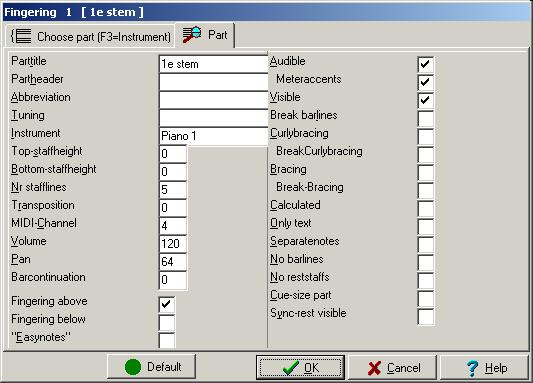Click the Bottom-staffheight value field
Viewport: 533px width, 383px height.
(x=173, y=172)
